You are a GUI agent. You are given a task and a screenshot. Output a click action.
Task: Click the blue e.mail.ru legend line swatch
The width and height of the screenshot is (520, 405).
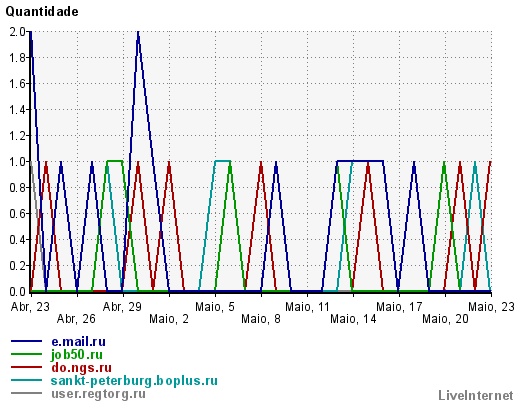26,341
